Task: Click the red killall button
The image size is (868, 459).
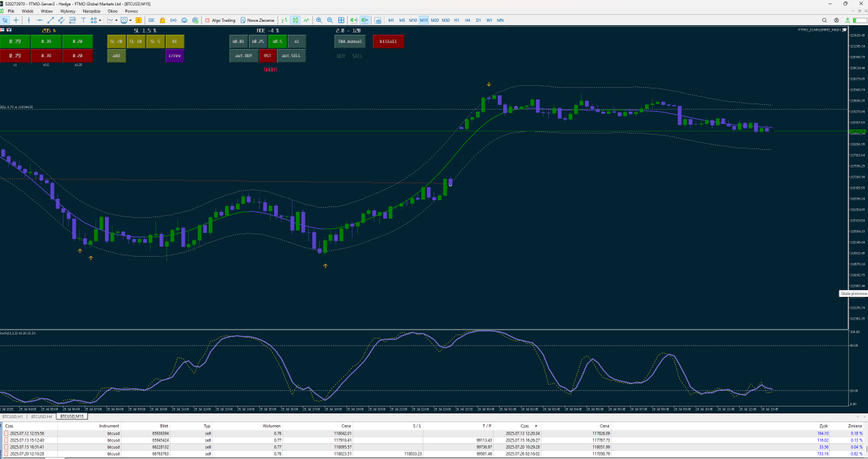Action: [x=388, y=41]
